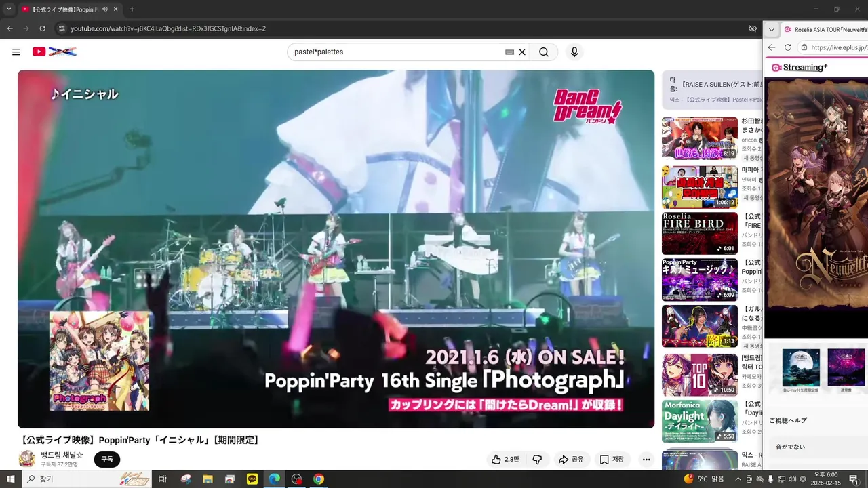Screen dimensions: 868x488
Task: Share the video using 공유 button
Action: pos(571,459)
